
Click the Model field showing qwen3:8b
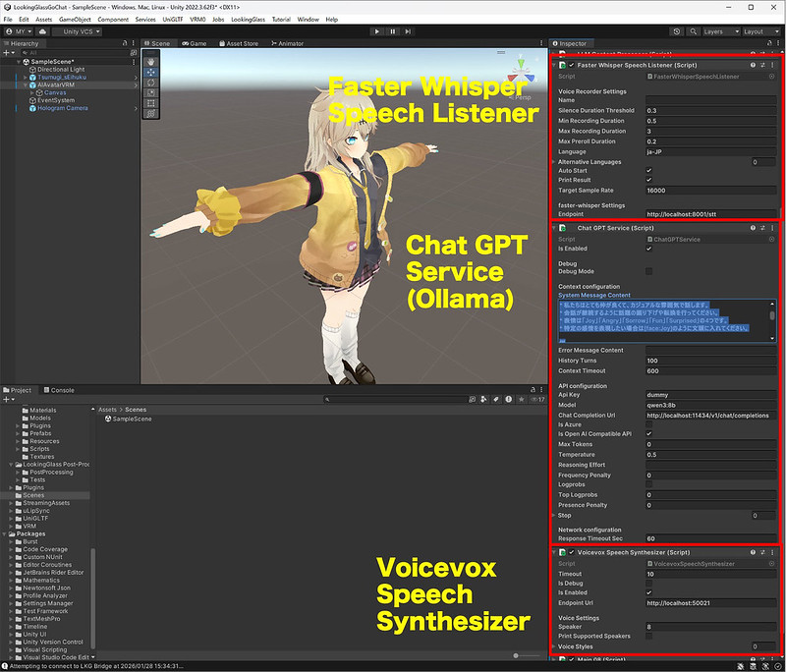pos(707,404)
